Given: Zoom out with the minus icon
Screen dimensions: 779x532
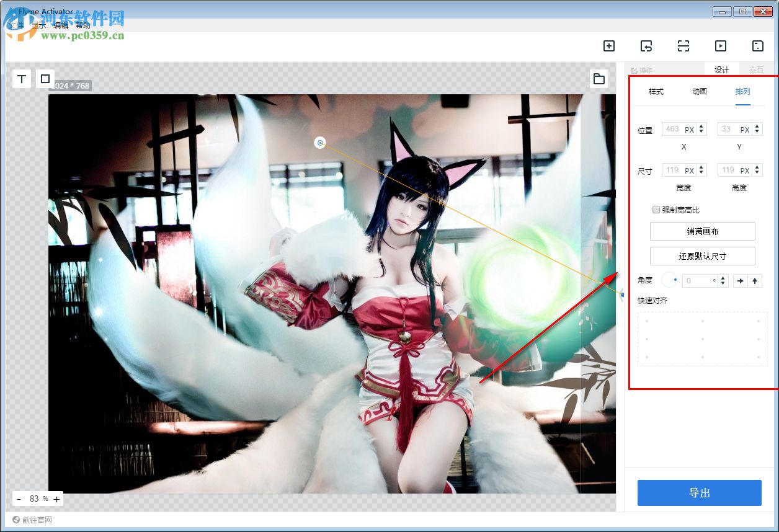Looking at the screenshot, I should coord(19,499).
